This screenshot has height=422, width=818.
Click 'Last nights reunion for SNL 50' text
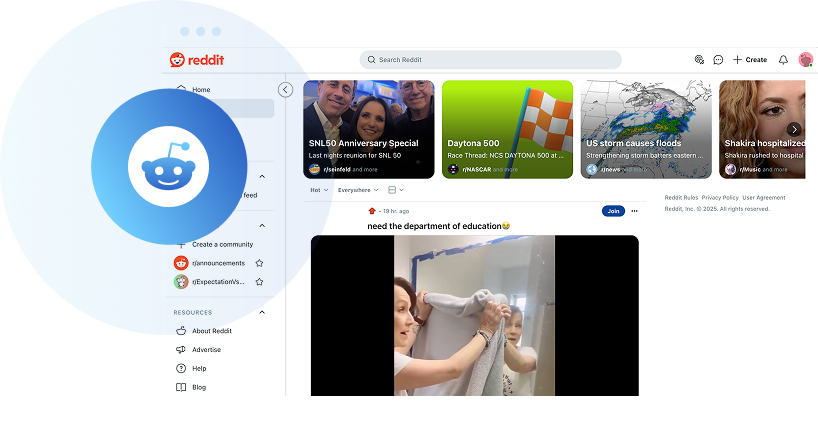coord(355,155)
